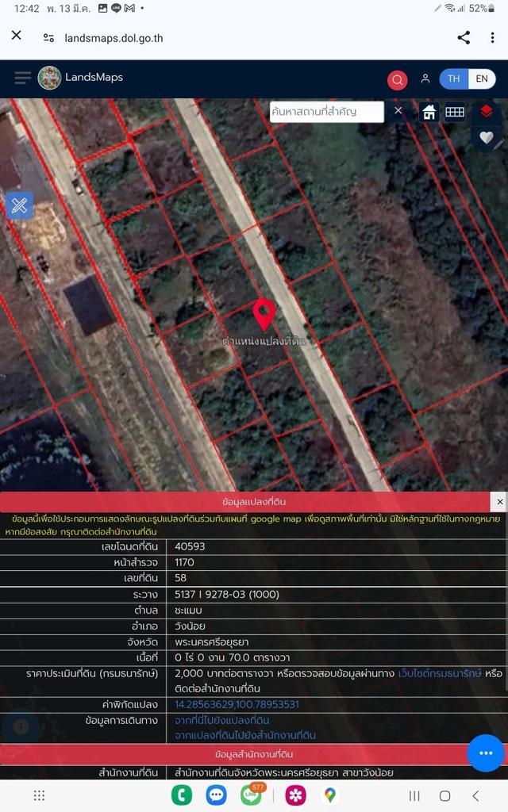Switch language to TH
508x812 pixels.
coord(453,79)
